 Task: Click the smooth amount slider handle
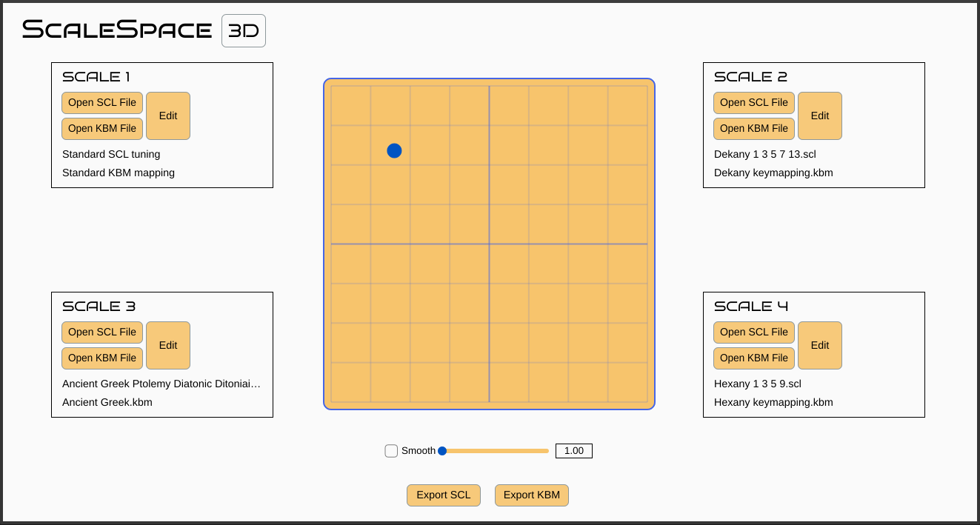(442, 451)
